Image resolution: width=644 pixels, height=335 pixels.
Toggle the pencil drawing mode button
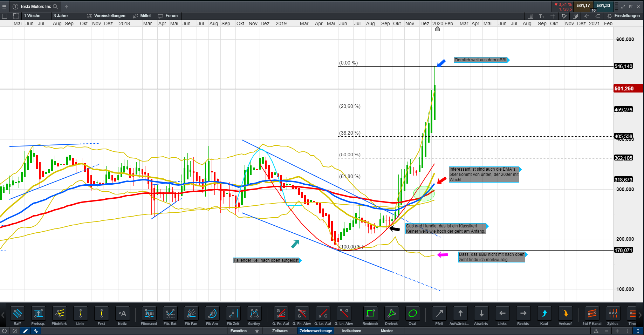[25, 331]
